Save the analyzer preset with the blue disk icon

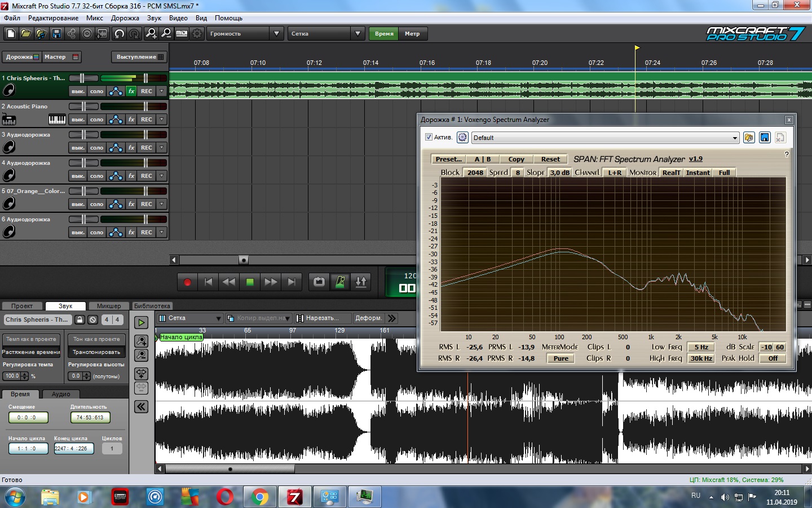pos(765,137)
